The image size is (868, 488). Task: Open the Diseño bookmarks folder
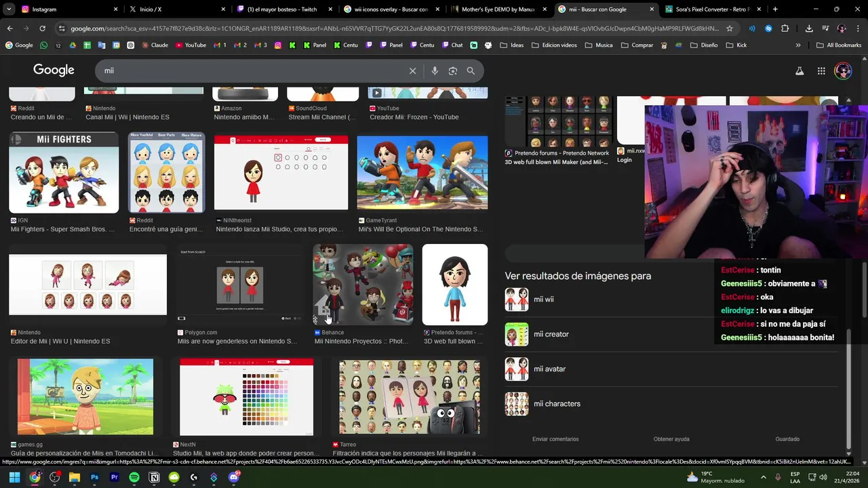[703, 45]
